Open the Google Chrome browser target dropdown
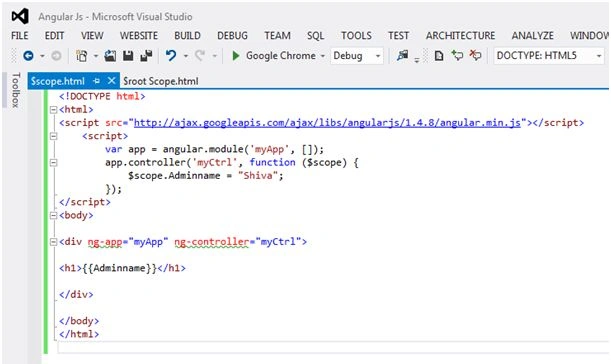This screenshot has width=611, height=364. (323, 56)
